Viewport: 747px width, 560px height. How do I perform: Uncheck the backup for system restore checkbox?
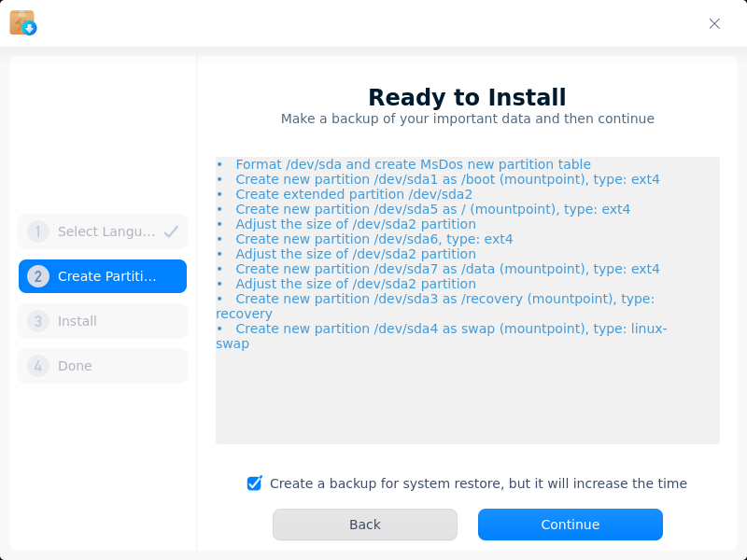[254, 483]
